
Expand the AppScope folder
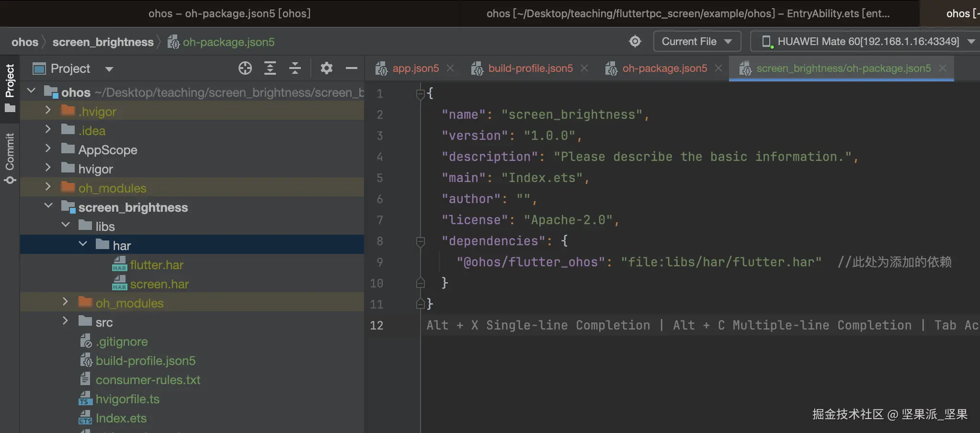(x=48, y=148)
